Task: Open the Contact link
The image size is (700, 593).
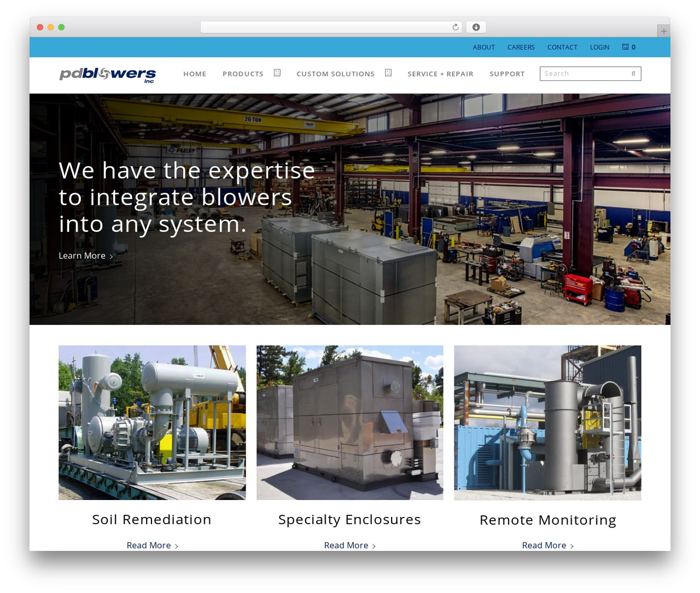Action: click(x=562, y=48)
